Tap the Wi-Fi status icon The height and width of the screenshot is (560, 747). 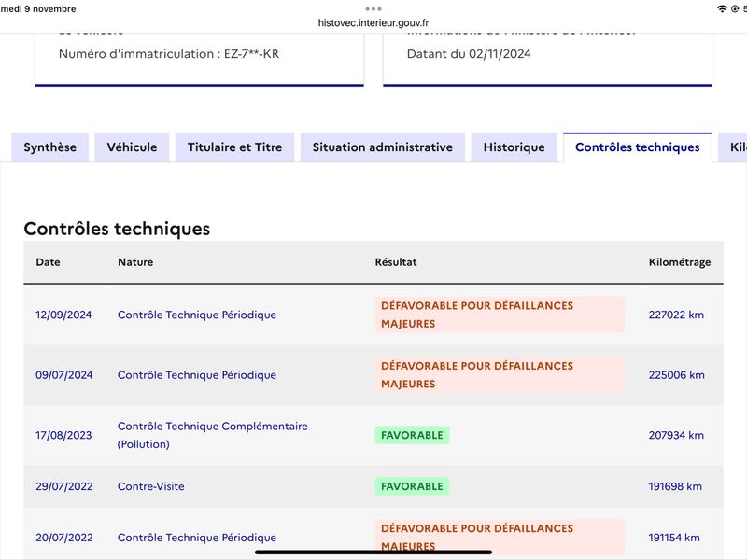click(x=722, y=9)
